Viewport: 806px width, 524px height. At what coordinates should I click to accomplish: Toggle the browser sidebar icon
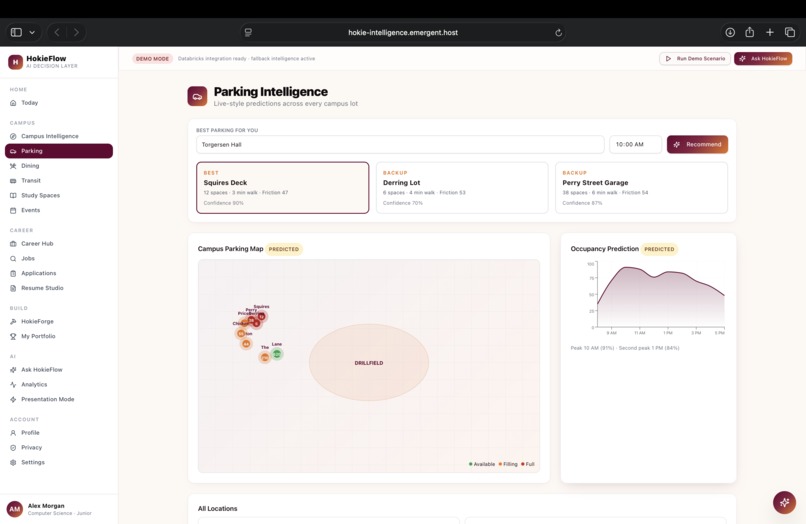pos(16,32)
